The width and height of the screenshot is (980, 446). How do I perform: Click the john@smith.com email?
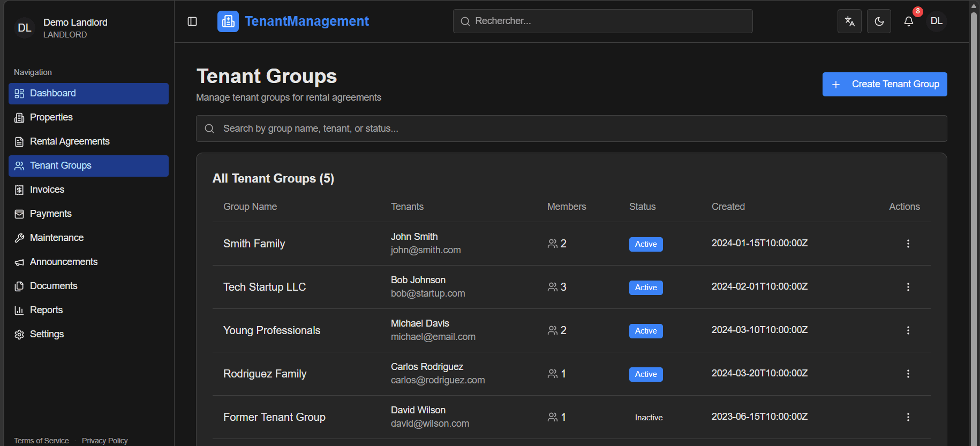point(426,250)
